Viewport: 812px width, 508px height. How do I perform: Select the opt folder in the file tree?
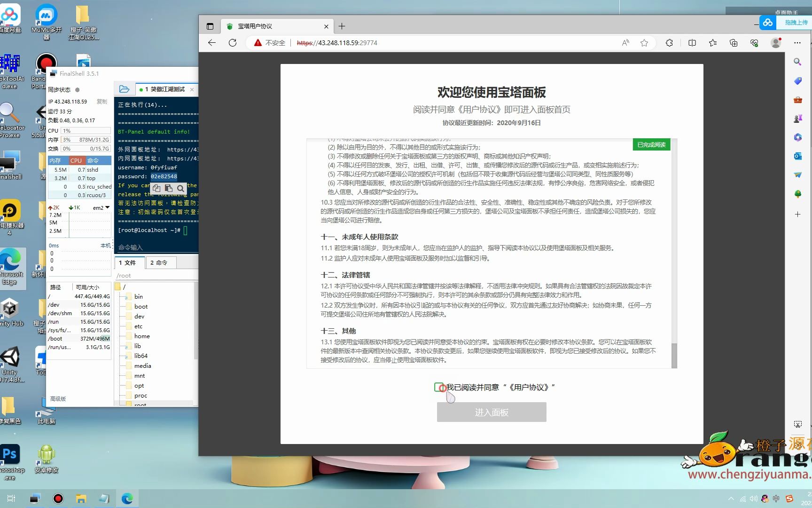point(139,385)
